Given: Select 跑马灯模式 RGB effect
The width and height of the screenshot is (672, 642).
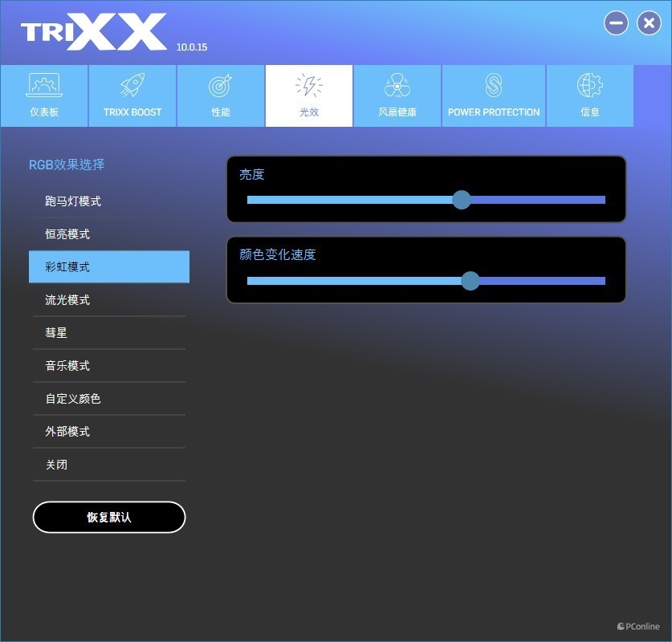Looking at the screenshot, I should click(109, 201).
